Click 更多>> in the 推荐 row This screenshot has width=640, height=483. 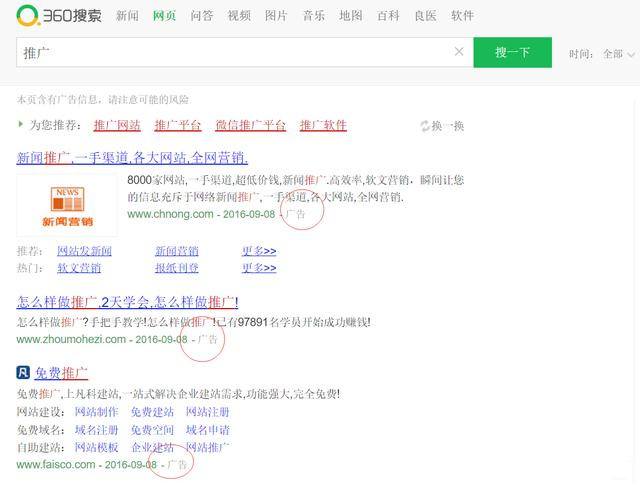click(x=259, y=251)
